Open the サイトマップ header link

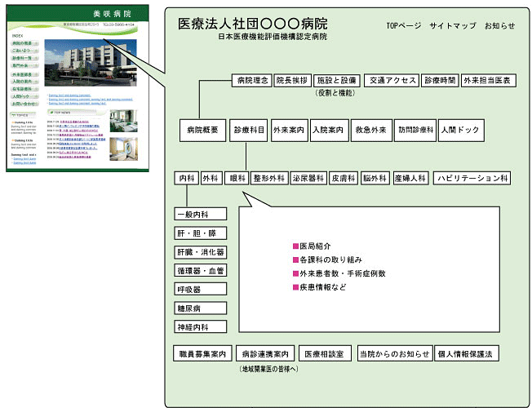(452, 26)
